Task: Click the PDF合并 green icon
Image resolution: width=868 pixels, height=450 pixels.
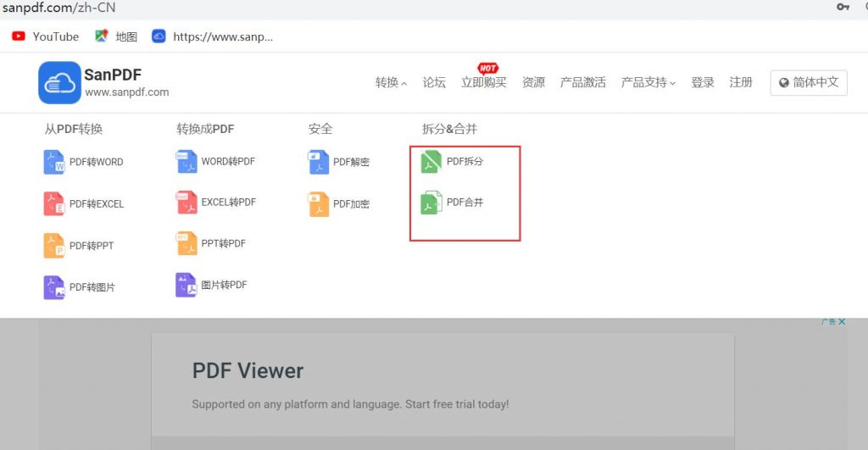Action: [x=431, y=203]
